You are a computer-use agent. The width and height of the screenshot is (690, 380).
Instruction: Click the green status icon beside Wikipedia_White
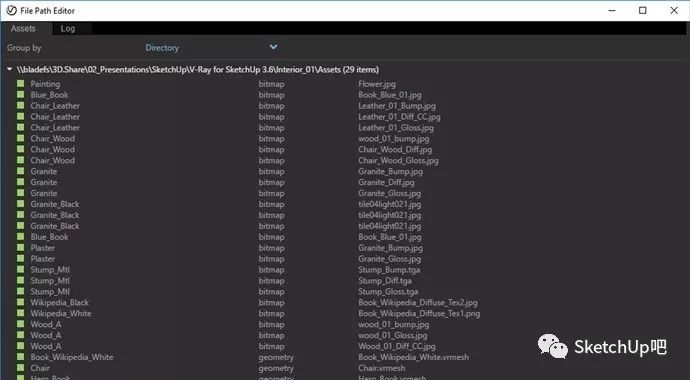20,313
